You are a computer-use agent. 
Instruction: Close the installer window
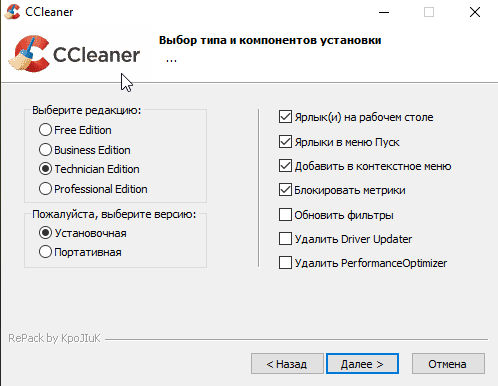pos(475,12)
